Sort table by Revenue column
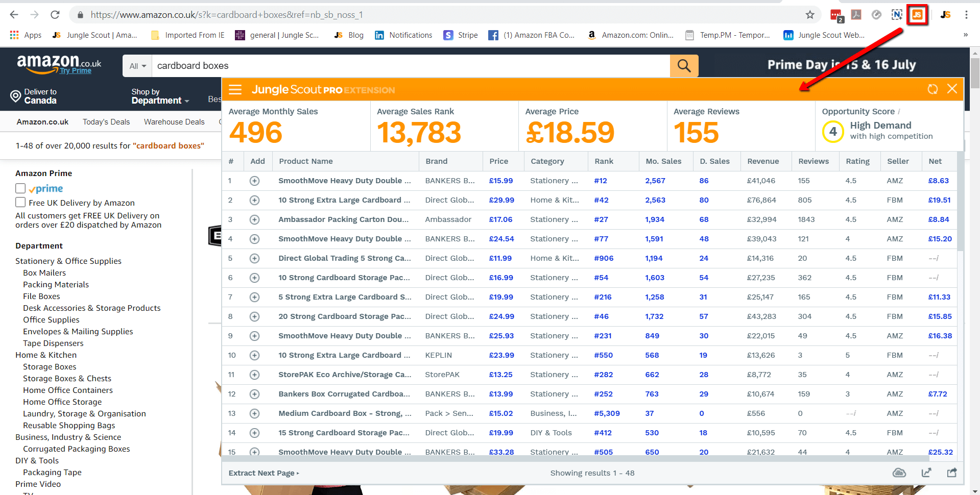The image size is (980, 495). 763,161
